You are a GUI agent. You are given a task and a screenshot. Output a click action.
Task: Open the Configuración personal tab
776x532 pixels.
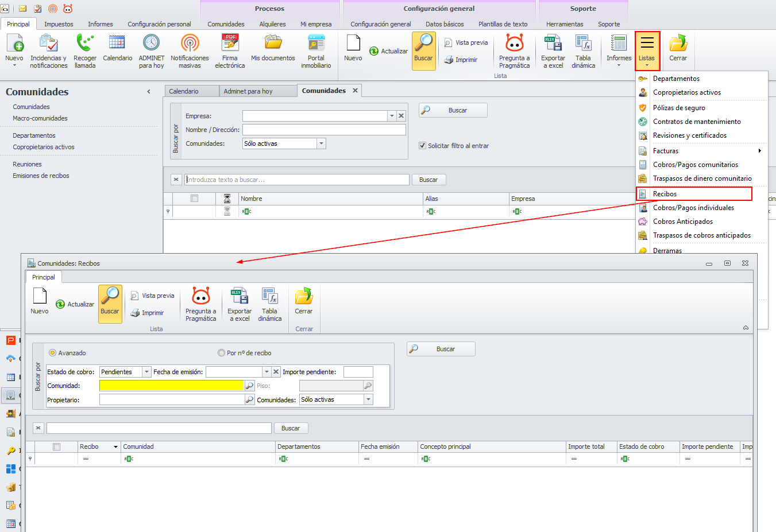(x=159, y=24)
